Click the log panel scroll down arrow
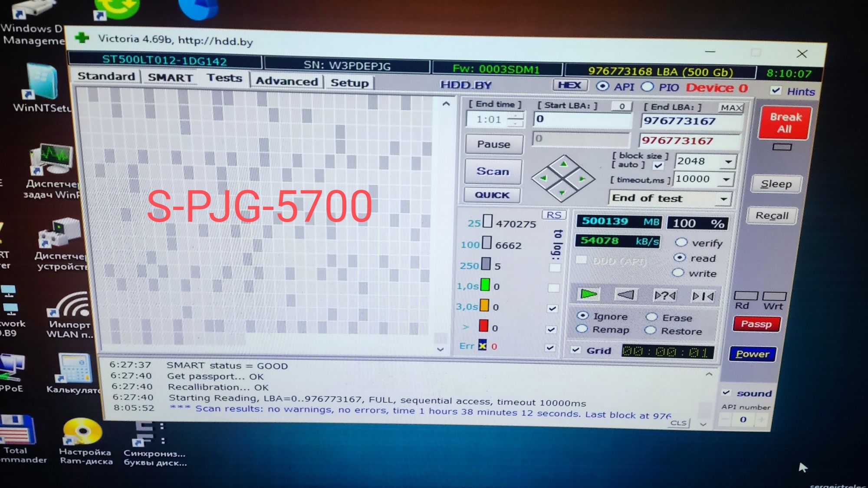The width and height of the screenshot is (868, 488). 704,424
